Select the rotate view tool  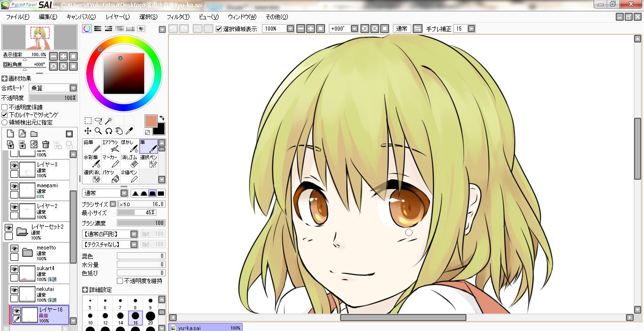click(x=109, y=131)
